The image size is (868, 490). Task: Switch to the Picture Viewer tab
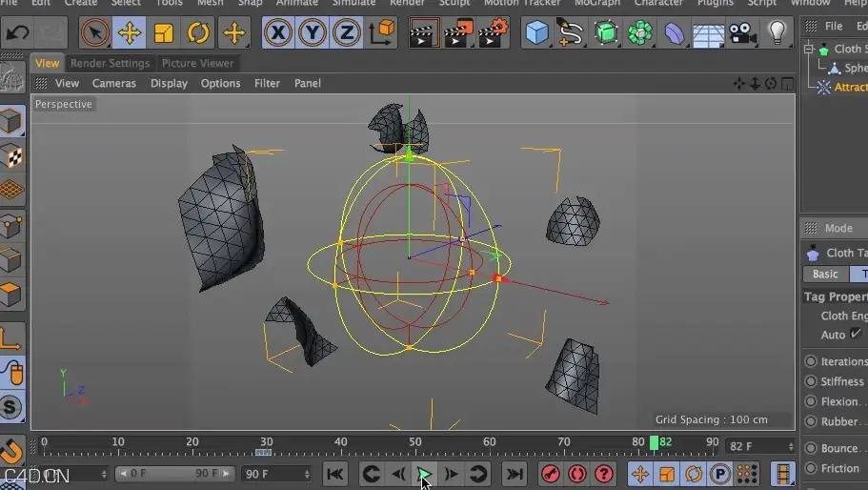(x=197, y=63)
